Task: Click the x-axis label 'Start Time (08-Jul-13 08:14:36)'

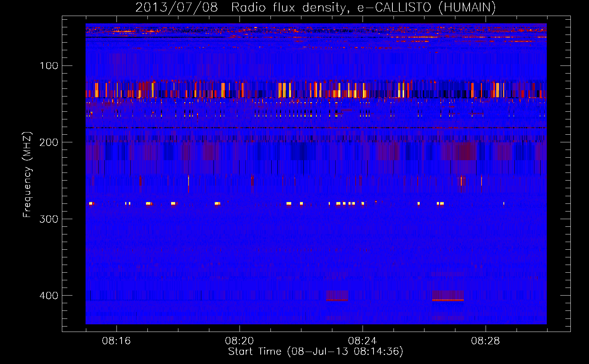Action: pyautogui.click(x=316, y=352)
